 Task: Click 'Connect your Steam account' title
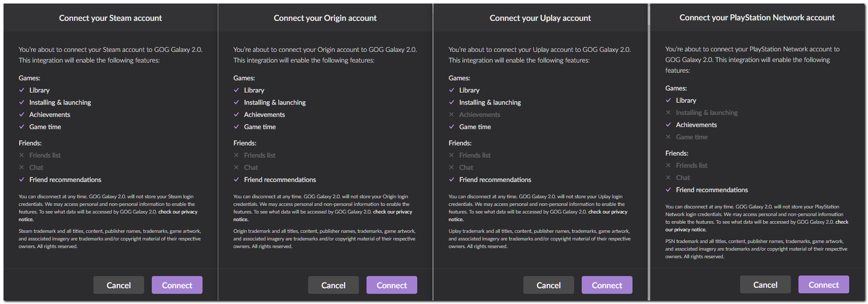(x=111, y=18)
